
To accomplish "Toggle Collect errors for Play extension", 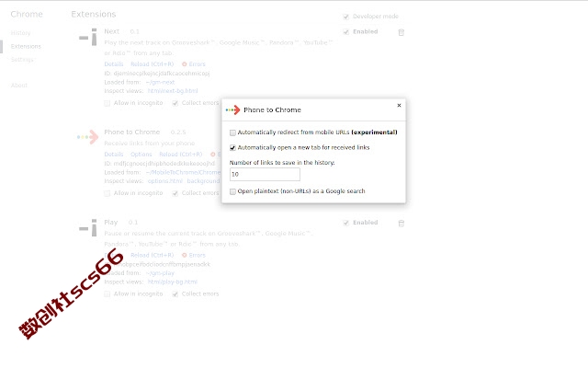I will (175, 294).
